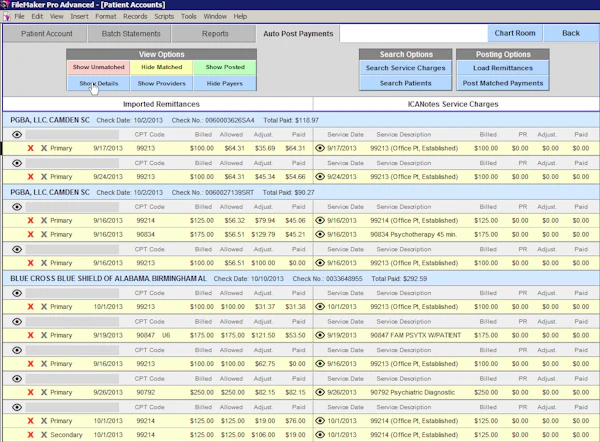Click Post Matched Payments button
The image size is (600, 442).
(503, 83)
